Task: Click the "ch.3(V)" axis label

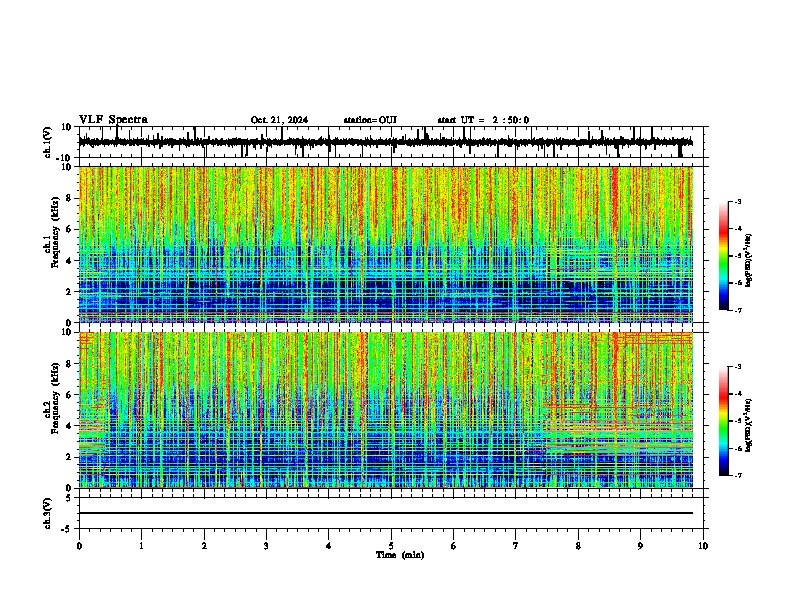Action: [48, 513]
